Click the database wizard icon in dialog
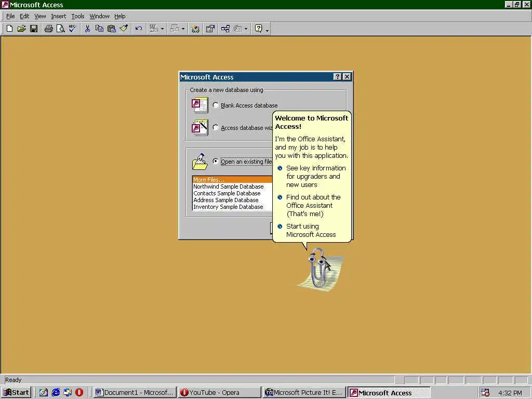532x399 pixels. tap(200, 128)
